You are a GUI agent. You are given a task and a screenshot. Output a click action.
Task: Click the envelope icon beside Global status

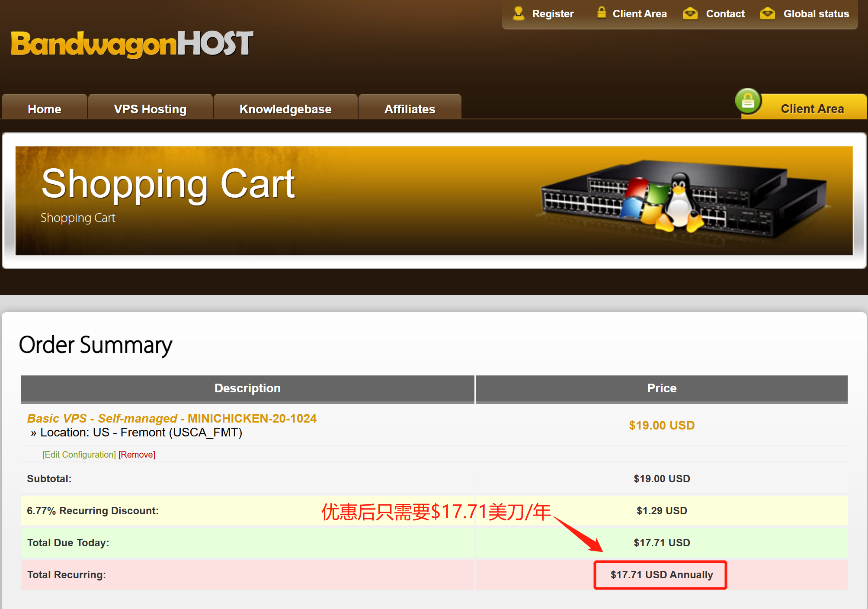[x=767, y=13]
